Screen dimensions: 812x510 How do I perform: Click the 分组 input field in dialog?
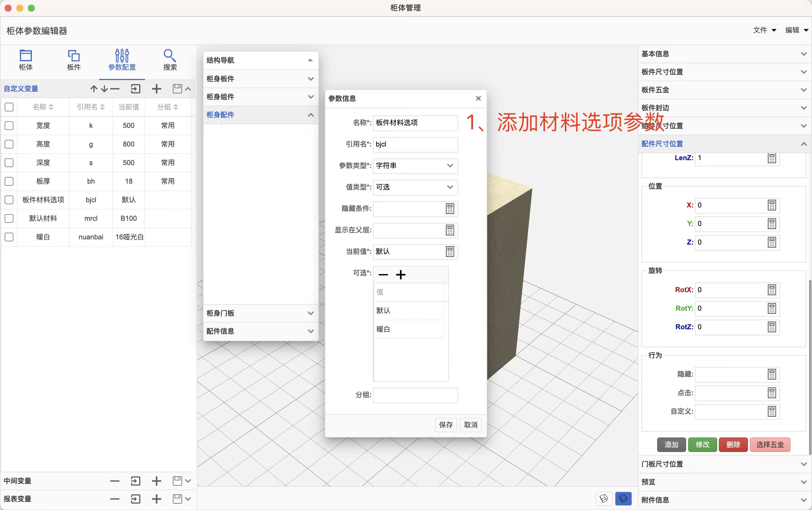415,395
